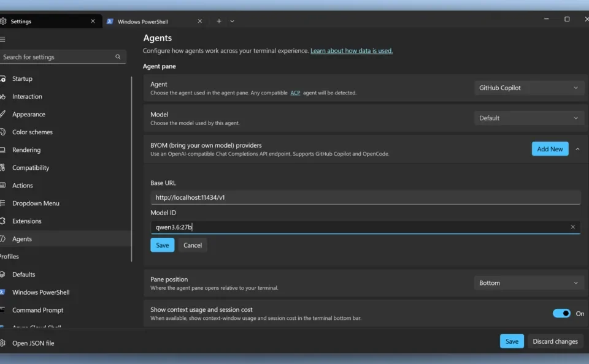589x364 pixels.
Task: Open the Compatibility settings page
Action: point(66,168)
